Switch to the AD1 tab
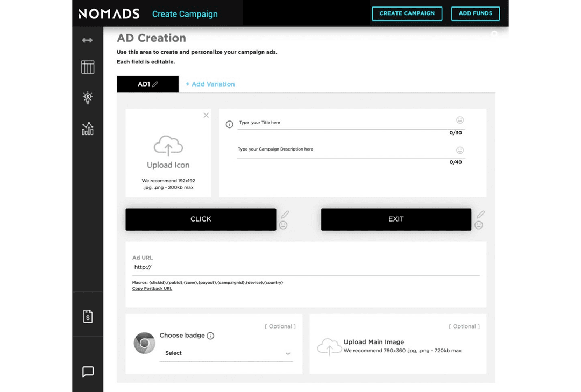Viewport: 581px width, 392px height. 144,84
